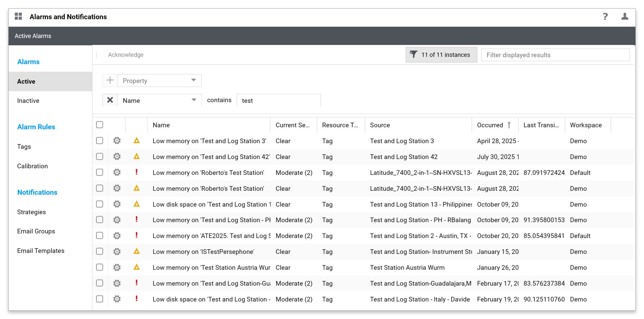The image size is (644, 319).
Task: Check Roberto's Test Station Moderate alarm row
Action: tap(100, 172)
